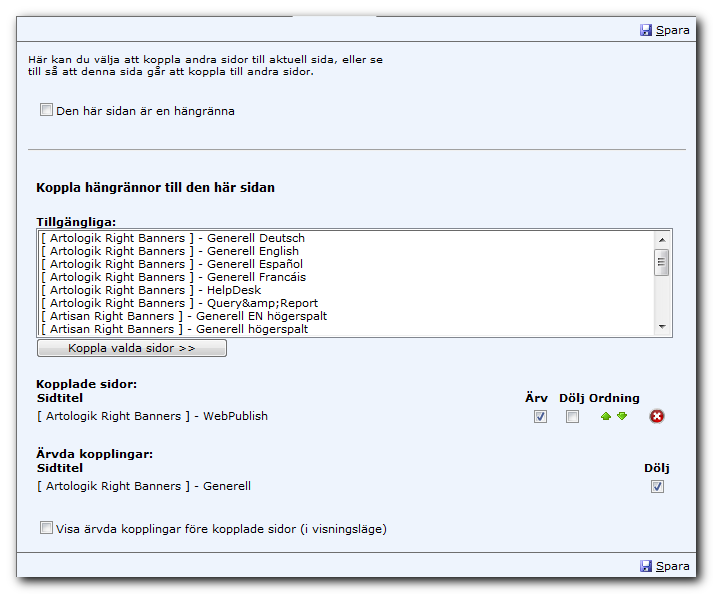The image size is (713, 594).
Task: Click bottom Spara link text
Action: [x=673, y=566]
